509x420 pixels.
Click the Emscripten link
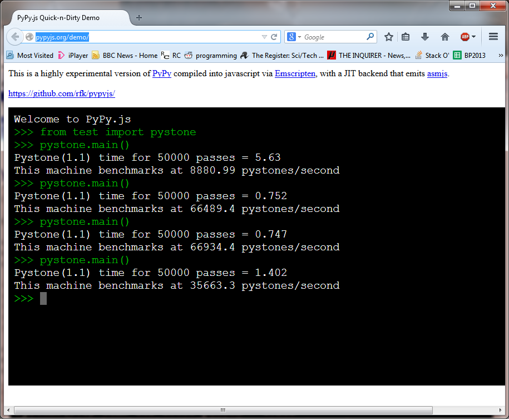click(x=295, y=73)
